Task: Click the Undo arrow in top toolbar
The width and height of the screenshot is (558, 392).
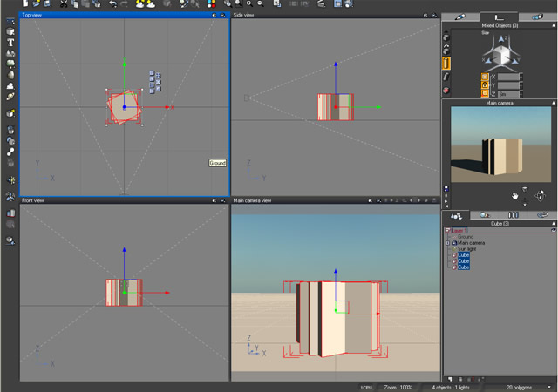Action: [112, 5]
